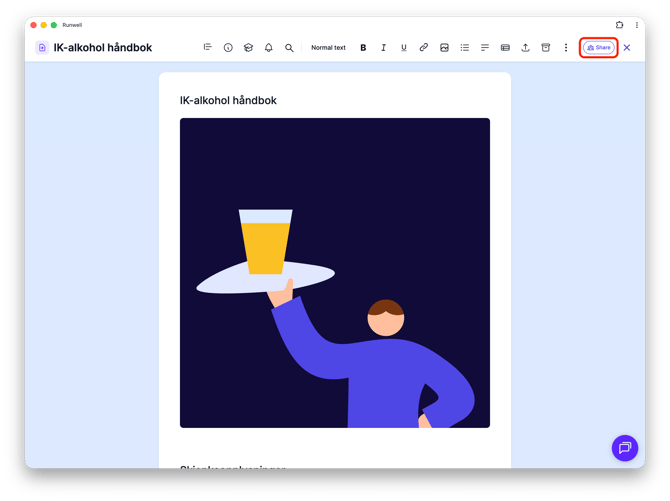Click the search magnifier icon

[x=289, y=47]
